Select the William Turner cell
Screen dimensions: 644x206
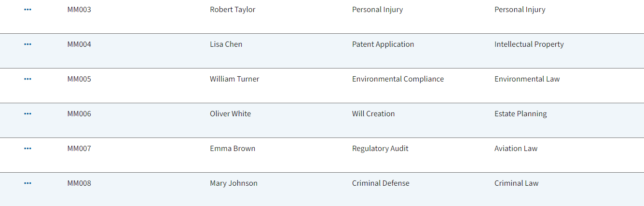click(234, 79)
